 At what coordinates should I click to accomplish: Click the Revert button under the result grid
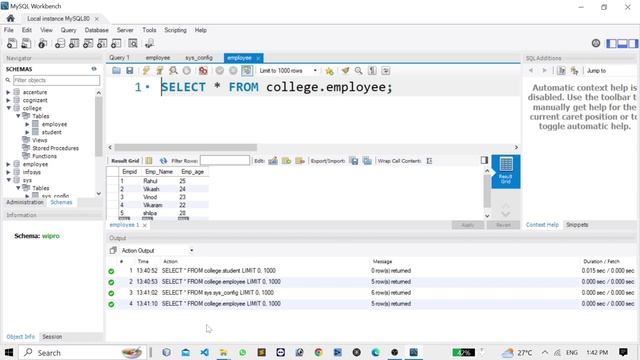[503, 225]
